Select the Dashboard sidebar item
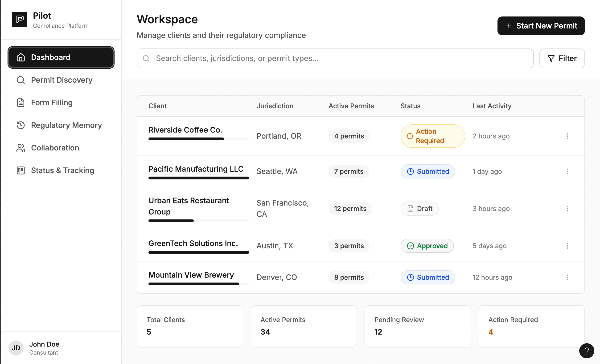Image resolution: width=600 pixels, height=364 pixels. 61,57
